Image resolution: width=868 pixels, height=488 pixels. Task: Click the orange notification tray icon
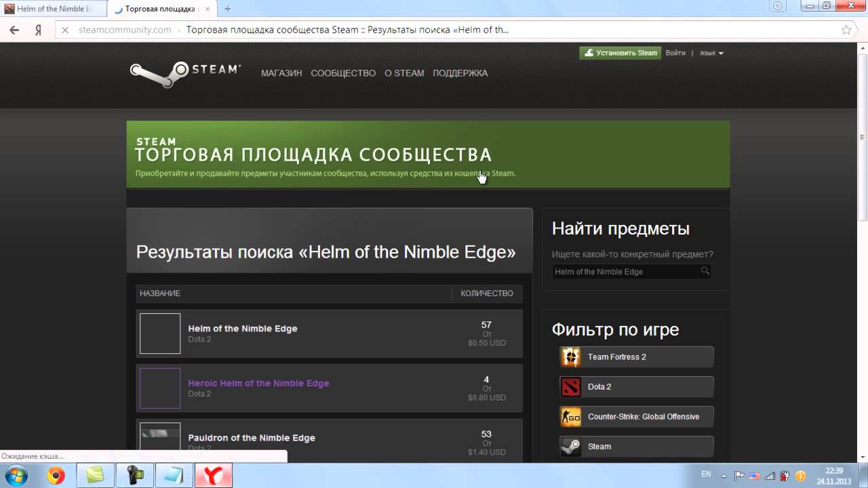point(800,476)
